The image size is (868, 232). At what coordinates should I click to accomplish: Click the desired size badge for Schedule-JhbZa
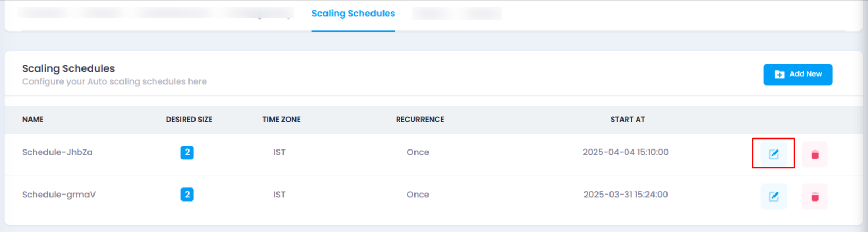(187, 152)
